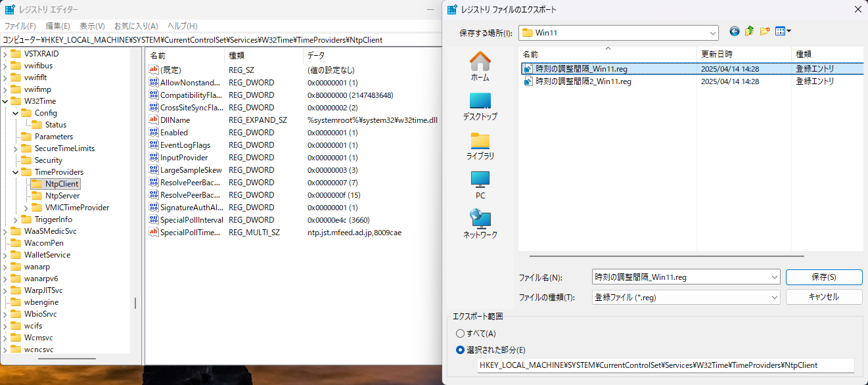Open デスクトップ in the places sidebar
The width and height of the screenshot is (868, 385).
coord(480,106)
